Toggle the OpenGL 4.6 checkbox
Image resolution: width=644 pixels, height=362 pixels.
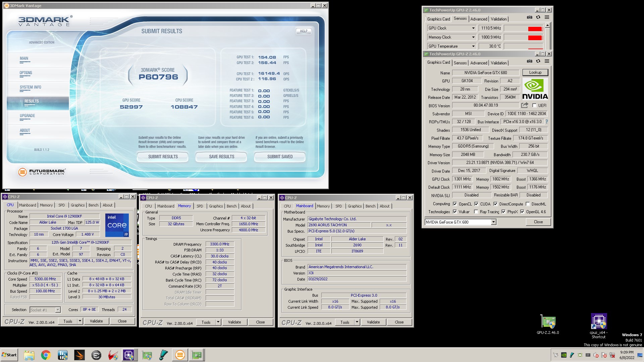coord(522,212)
